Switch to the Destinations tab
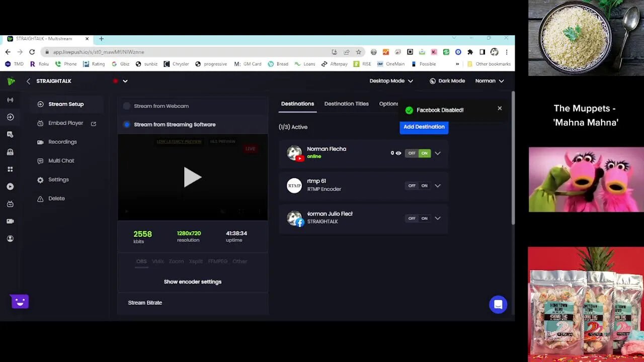 tap(297, 104)
